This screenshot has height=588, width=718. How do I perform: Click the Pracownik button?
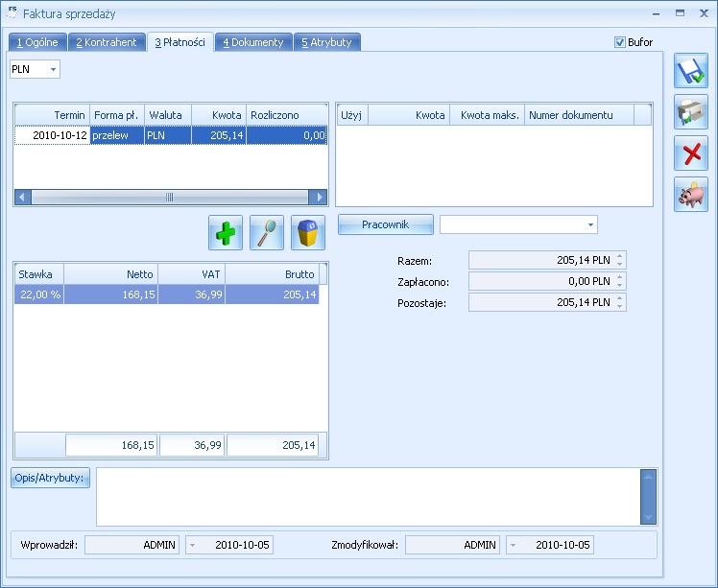(386, 224)
